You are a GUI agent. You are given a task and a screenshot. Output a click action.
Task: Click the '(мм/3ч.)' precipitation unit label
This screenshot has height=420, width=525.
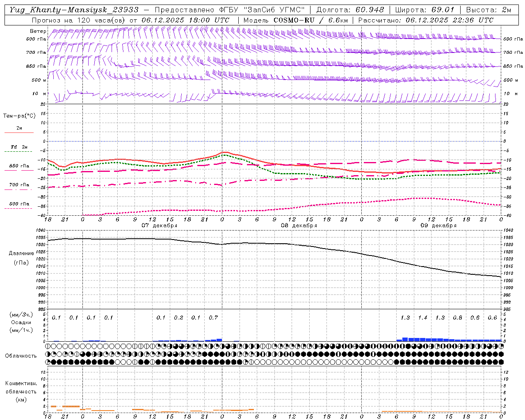[x=21, y=315]
